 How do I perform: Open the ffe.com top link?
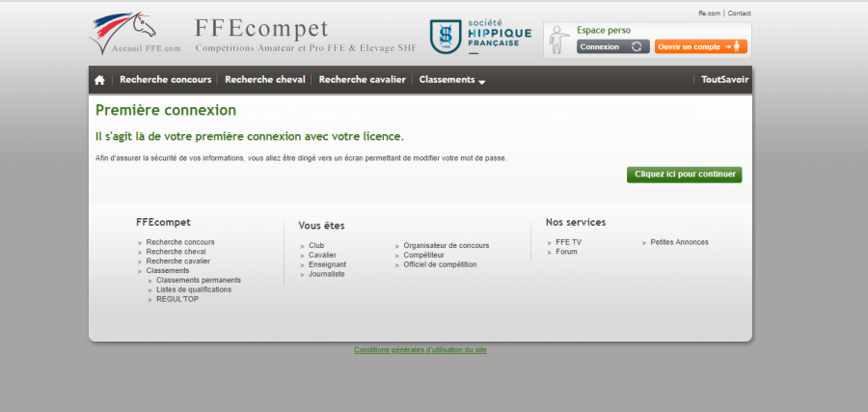[709, 14]
